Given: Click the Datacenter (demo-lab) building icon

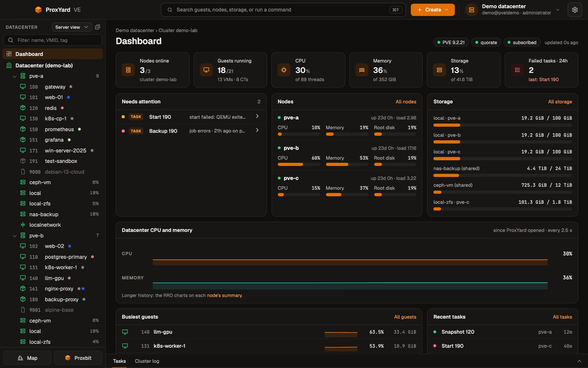Looking at the screenshot, I should (9, 65).
